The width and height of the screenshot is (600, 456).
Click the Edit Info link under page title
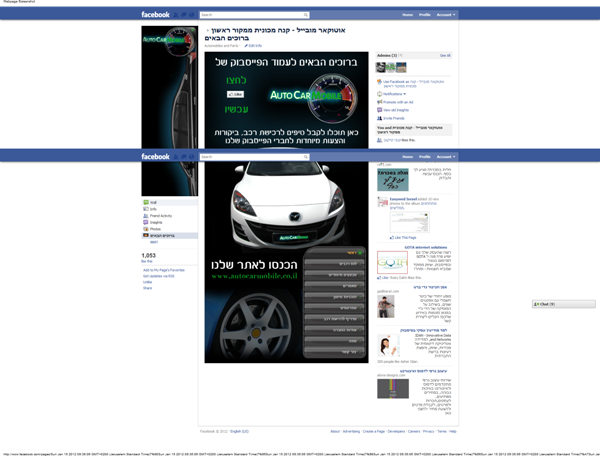tap(255, 46)
